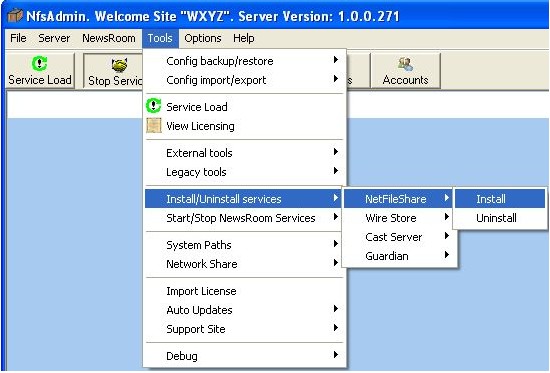The image size is (550, 373).
Task: Click the View Licensing certificate icon
Action: coord(154,126)
